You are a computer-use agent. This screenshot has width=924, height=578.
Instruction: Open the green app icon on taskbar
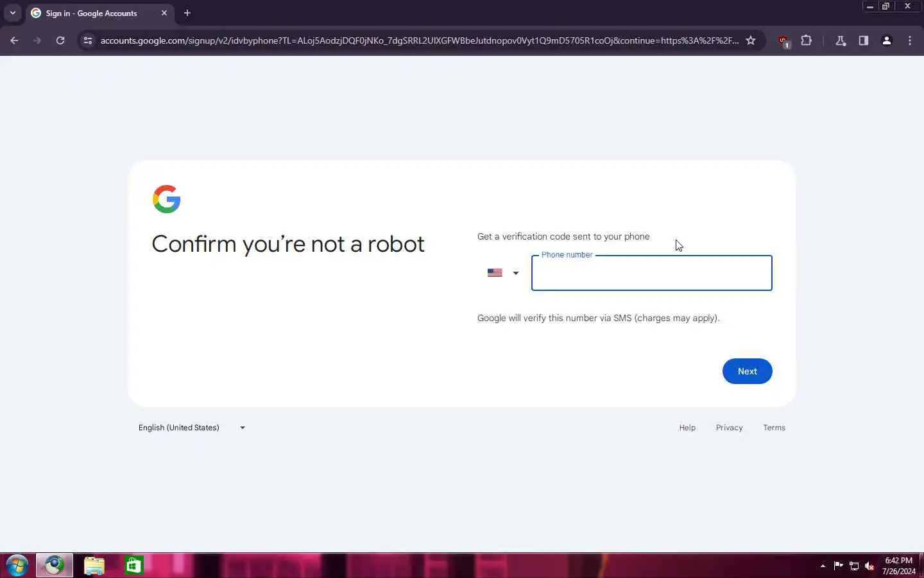click(x=133, y=565)
